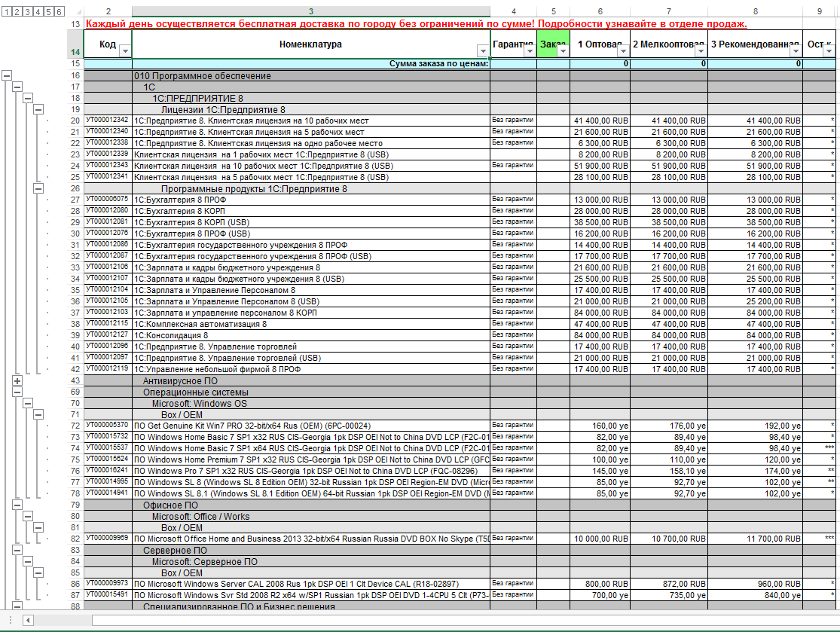Select column header 8

[x=756, y=11]
